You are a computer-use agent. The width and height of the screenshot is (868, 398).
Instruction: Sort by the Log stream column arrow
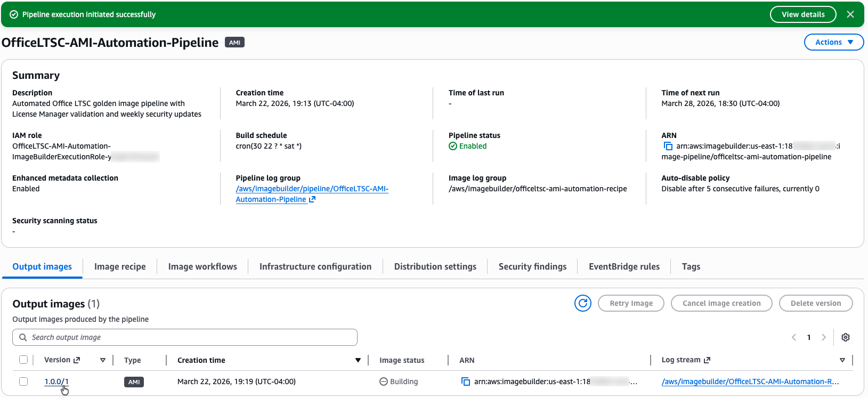point(842,360)
